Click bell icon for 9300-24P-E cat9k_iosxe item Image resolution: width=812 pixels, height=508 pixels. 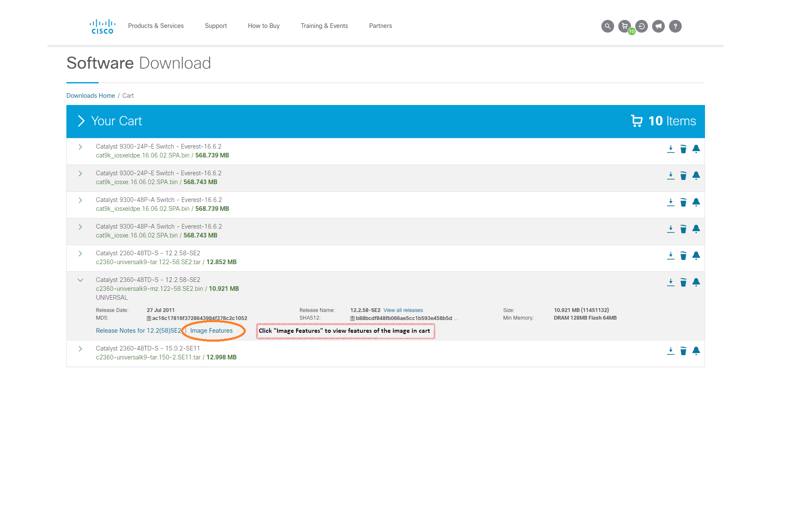696,176
